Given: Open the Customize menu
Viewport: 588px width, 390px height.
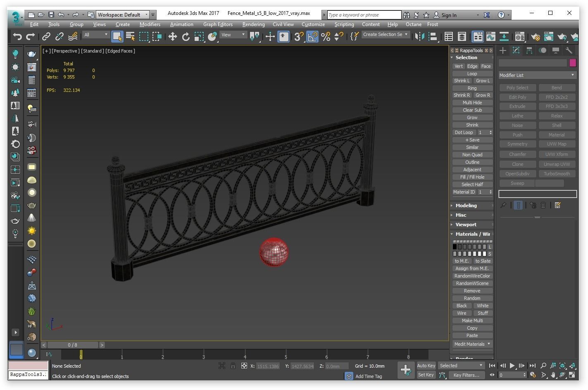Looking at the screenshot, I should point(313,24).
